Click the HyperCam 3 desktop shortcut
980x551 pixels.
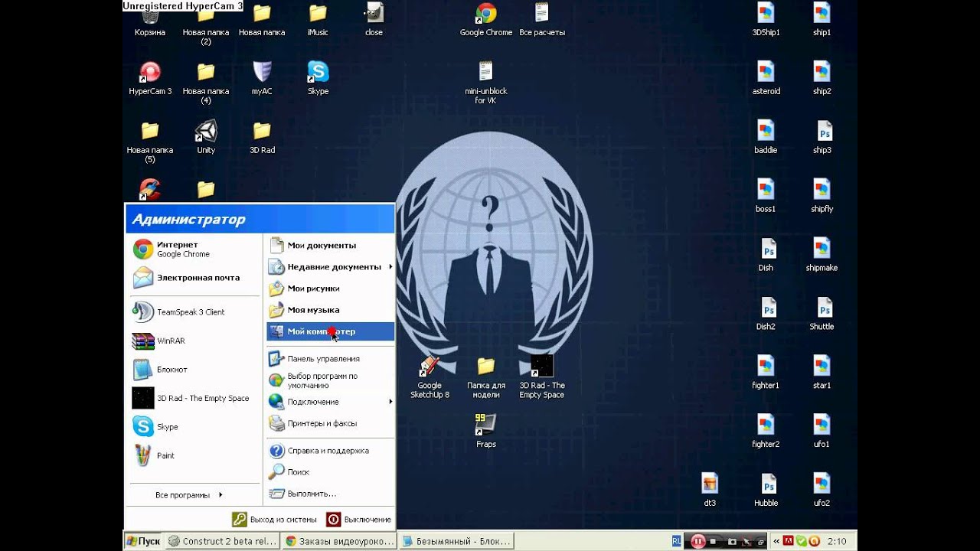pos(150,79)
